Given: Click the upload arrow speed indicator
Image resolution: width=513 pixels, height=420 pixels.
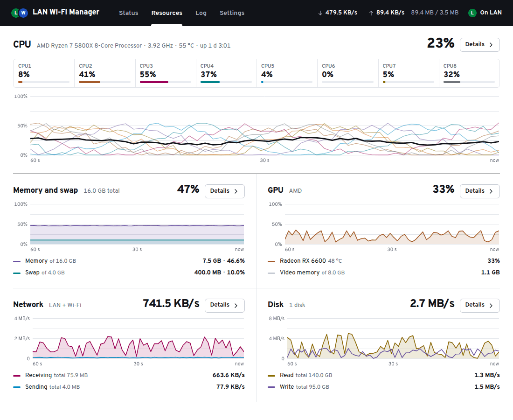Looking at the screenshot, I should tap(387, 13).
